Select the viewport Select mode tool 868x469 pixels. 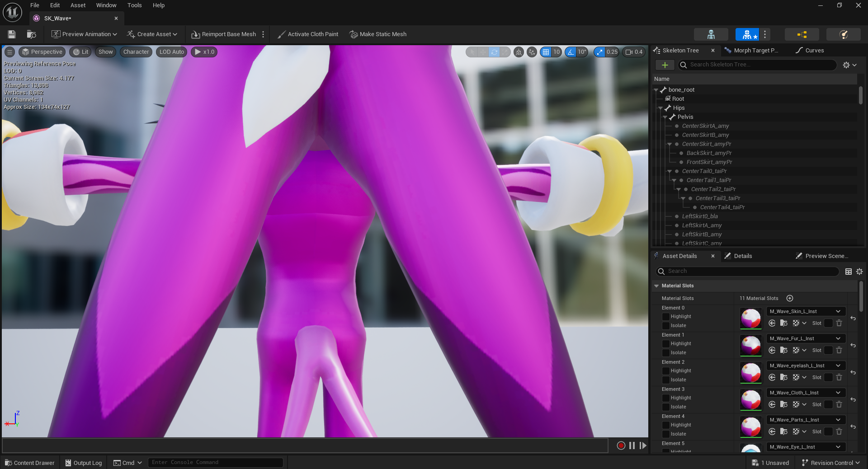coord(472,52)
